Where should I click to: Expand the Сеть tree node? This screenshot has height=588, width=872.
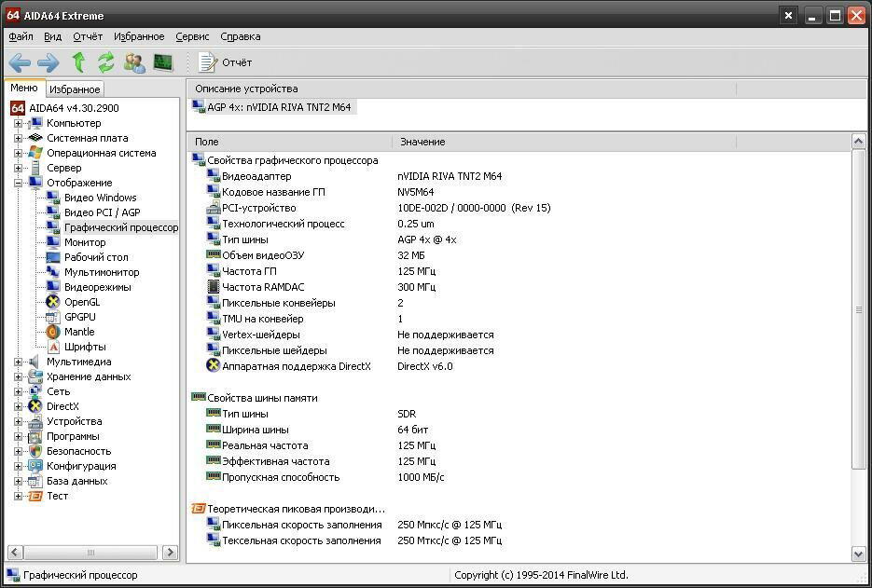(x=19, y=391)
